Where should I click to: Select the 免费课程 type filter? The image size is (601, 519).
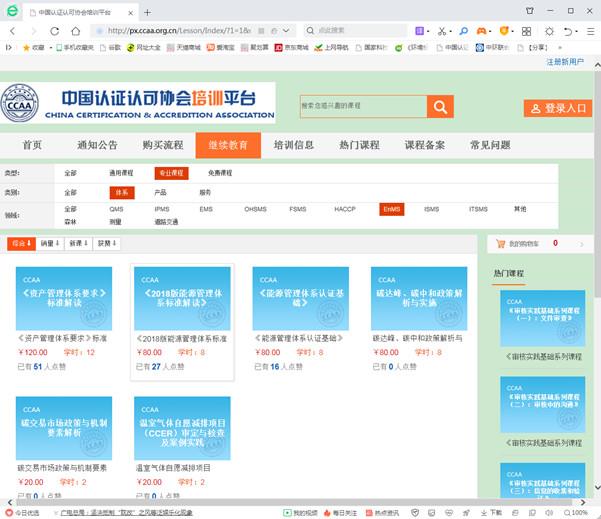pos(219,173)
